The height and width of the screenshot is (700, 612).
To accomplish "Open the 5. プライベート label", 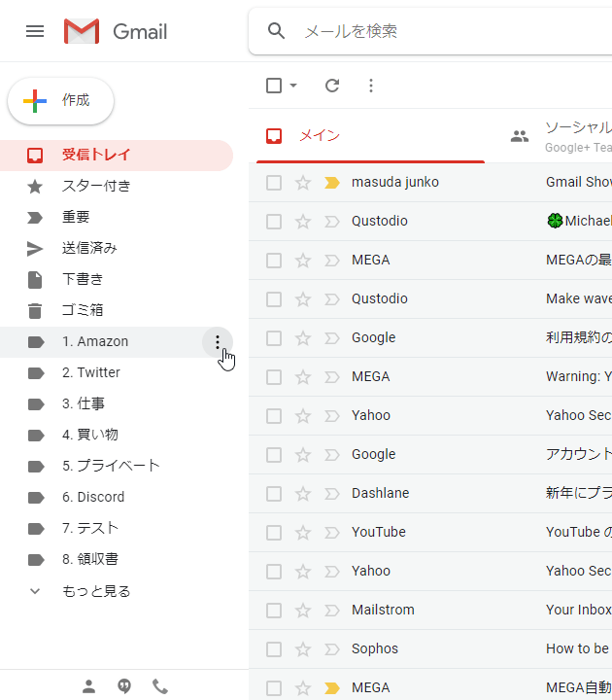I will coord(117,466).
